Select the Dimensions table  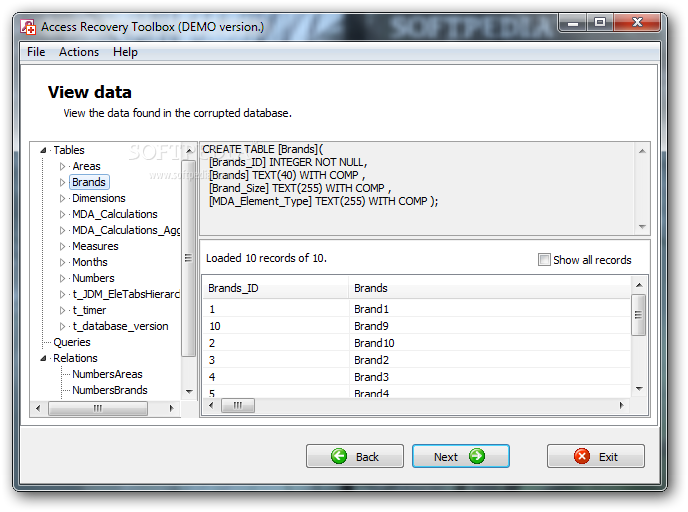click(x=99, y=198)
